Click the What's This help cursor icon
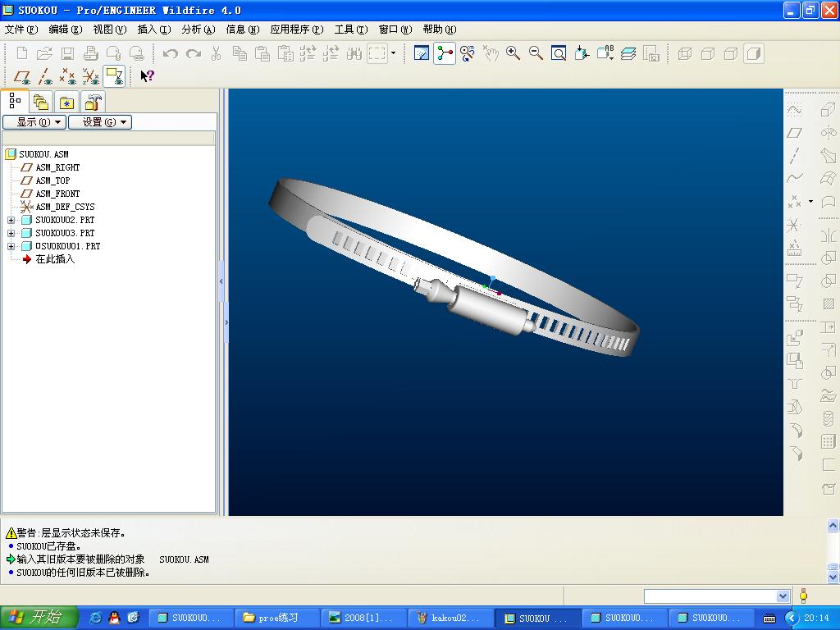This screenshot has width=840, height=630. 148,76
